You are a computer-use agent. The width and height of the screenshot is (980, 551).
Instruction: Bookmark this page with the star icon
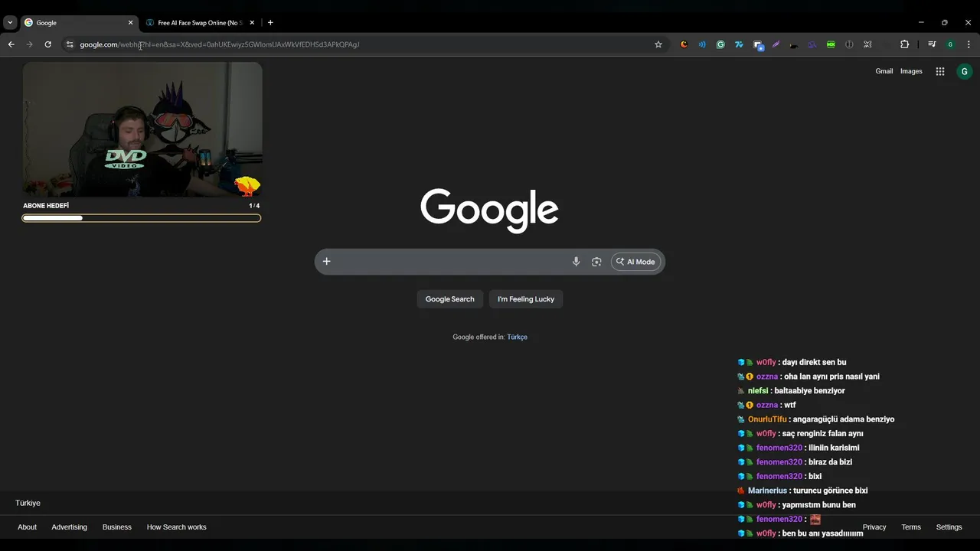(x=658, y=44)
